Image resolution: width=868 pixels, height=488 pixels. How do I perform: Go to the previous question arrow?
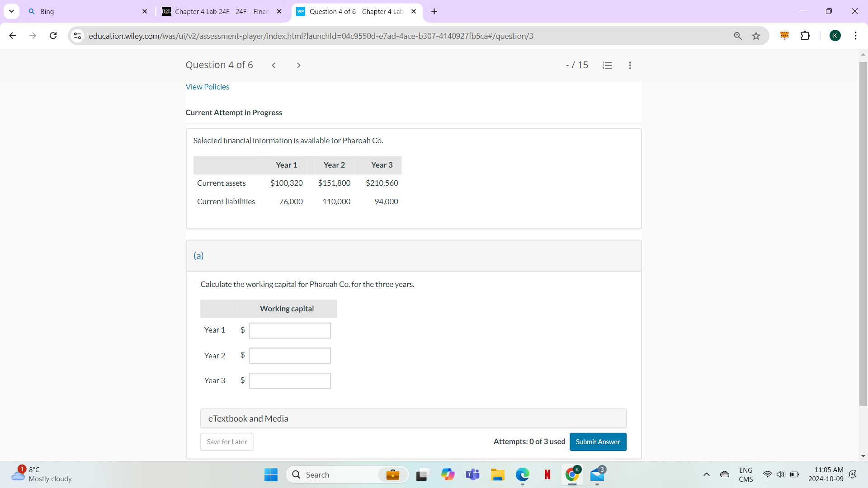click(x=274, y=65)
